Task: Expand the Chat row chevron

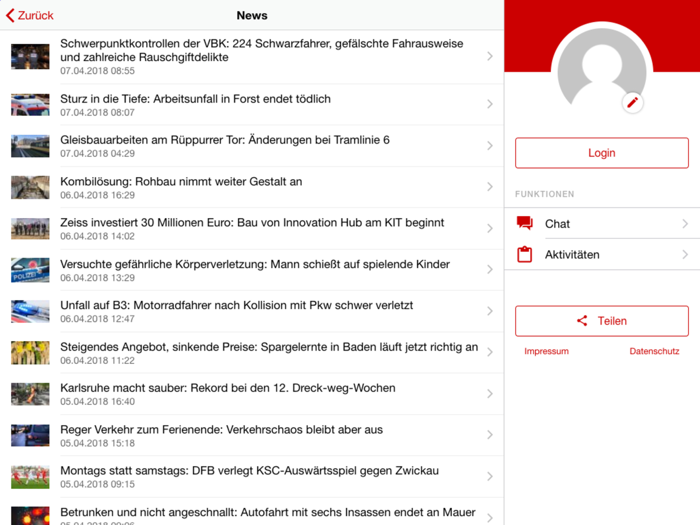Action: coord(685,223)
